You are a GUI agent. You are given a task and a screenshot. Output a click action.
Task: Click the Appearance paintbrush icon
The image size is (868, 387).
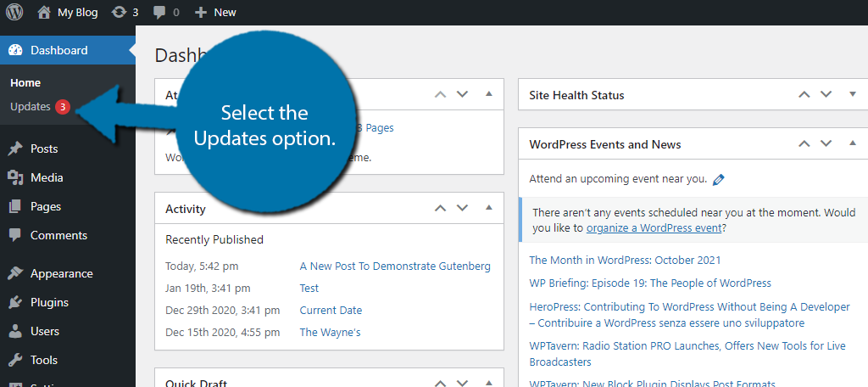click(x=15, y=273)
